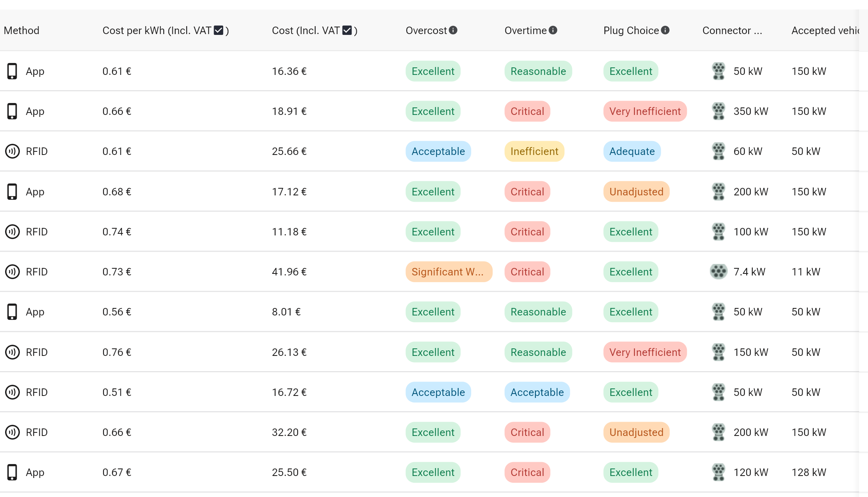
Task: Click the Significant W... overcost badge
Action: coord(448,272)
